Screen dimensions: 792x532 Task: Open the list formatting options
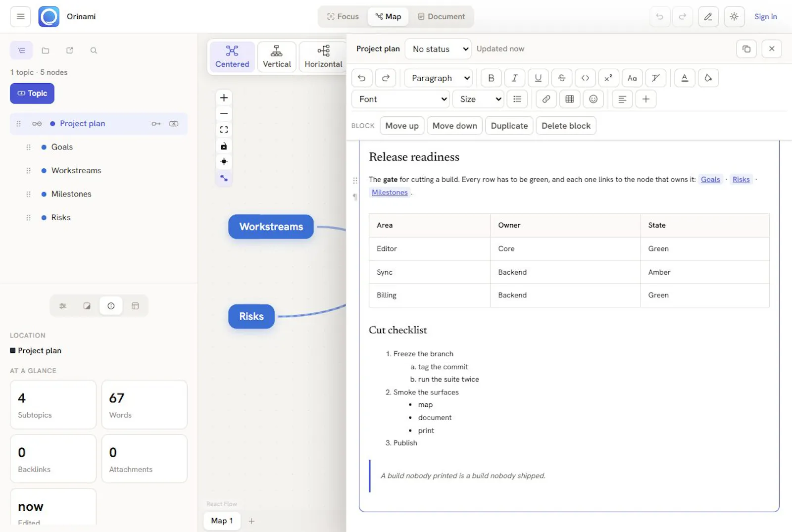(517, 99)
